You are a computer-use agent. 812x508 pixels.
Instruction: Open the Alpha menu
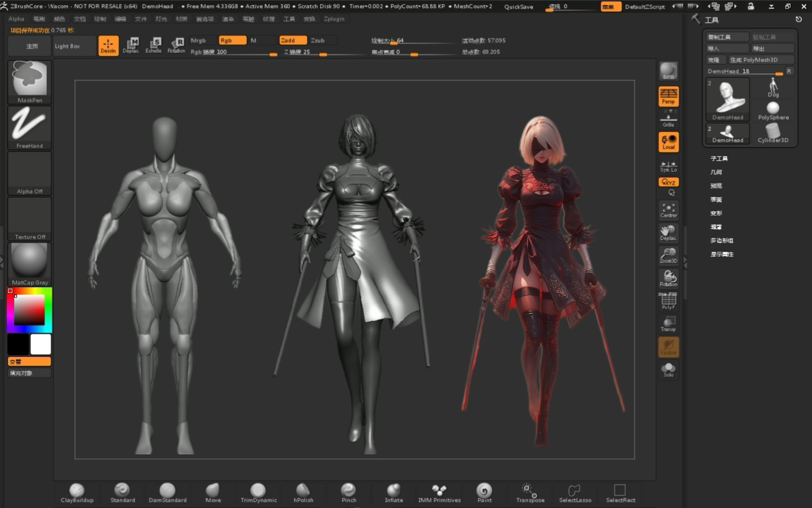pos(16,19)
